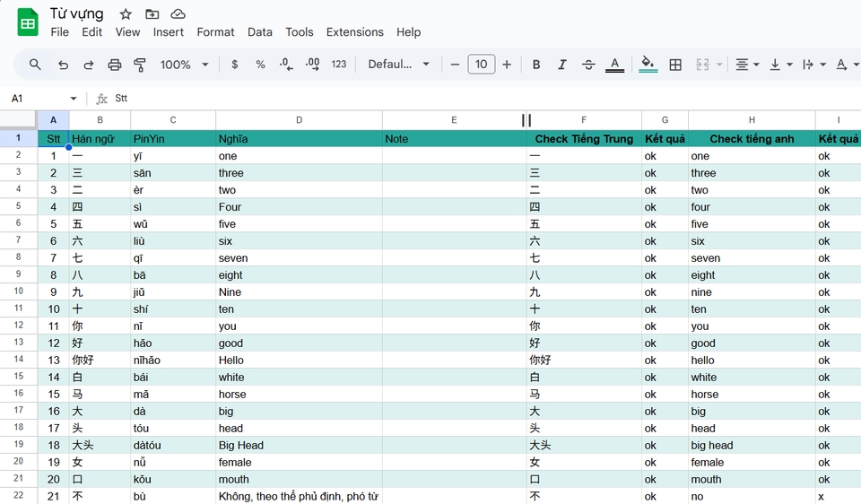Click the redo arrow icon
The image size is (861, 504).
point(89,65)
